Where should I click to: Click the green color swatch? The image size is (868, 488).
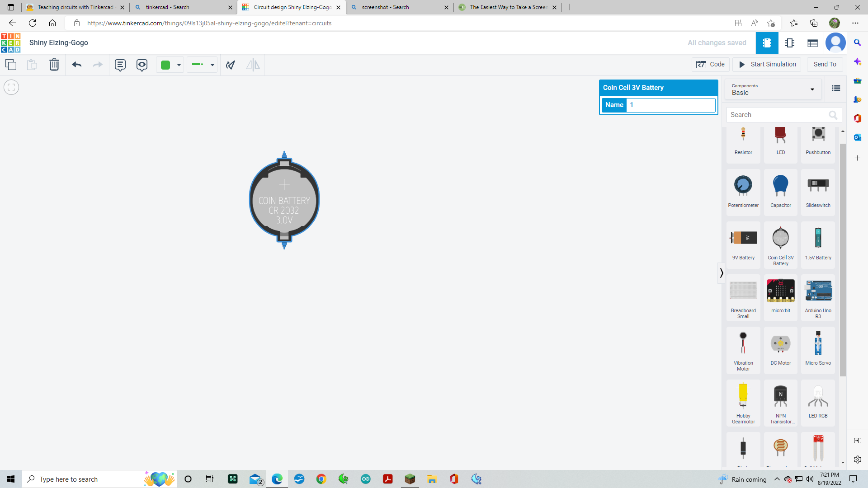[165, 65]
